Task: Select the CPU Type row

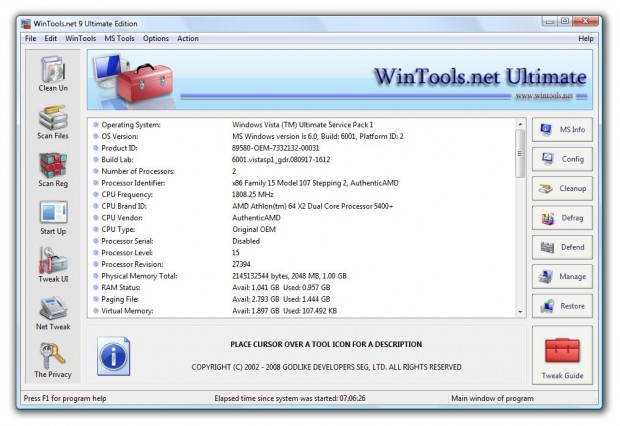Action: (301, 229)
